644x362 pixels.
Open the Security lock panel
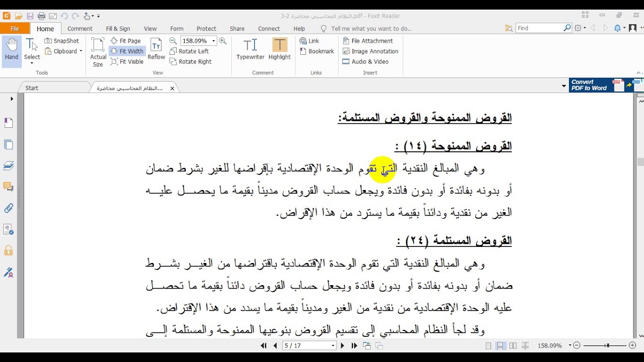tap(9, 250)
